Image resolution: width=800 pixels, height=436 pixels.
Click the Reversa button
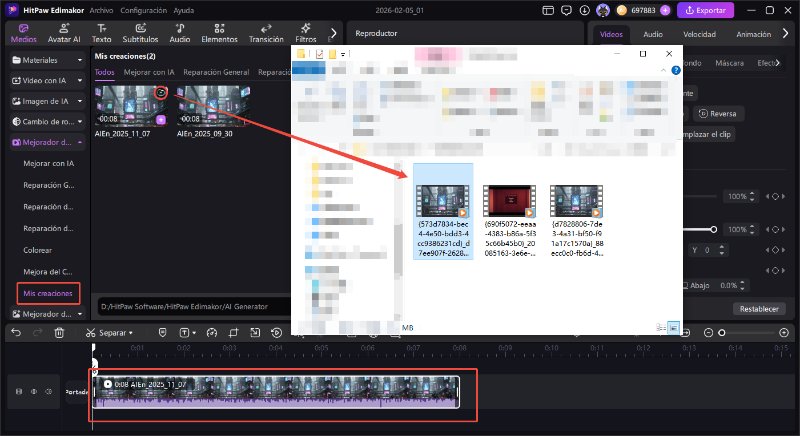click(x=718, y=114)
